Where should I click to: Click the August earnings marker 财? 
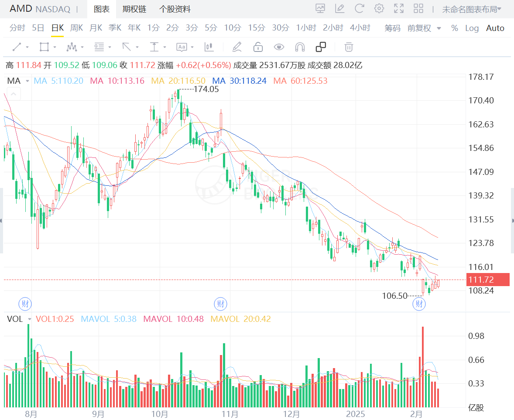tap(25, 304)
